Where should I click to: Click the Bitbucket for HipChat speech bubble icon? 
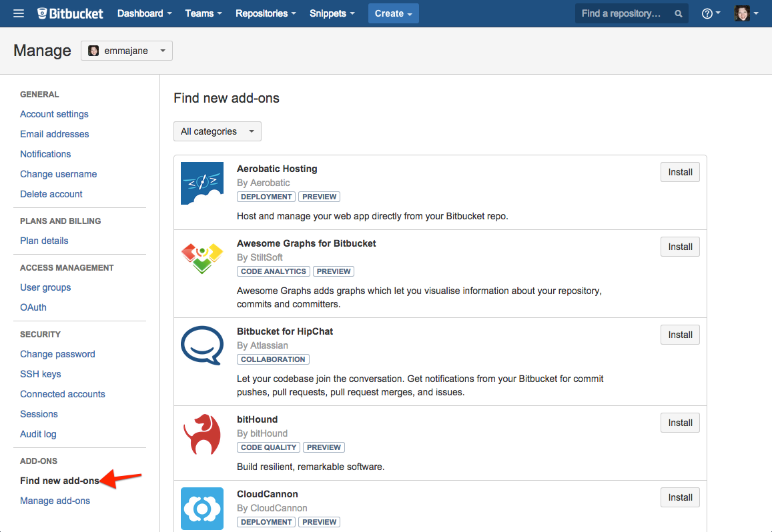pyautogui.click(x=202, y=346)
